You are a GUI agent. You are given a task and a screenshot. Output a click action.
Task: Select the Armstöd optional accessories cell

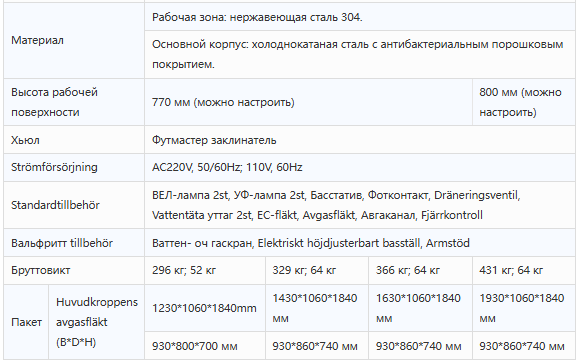tap(360, 243)
